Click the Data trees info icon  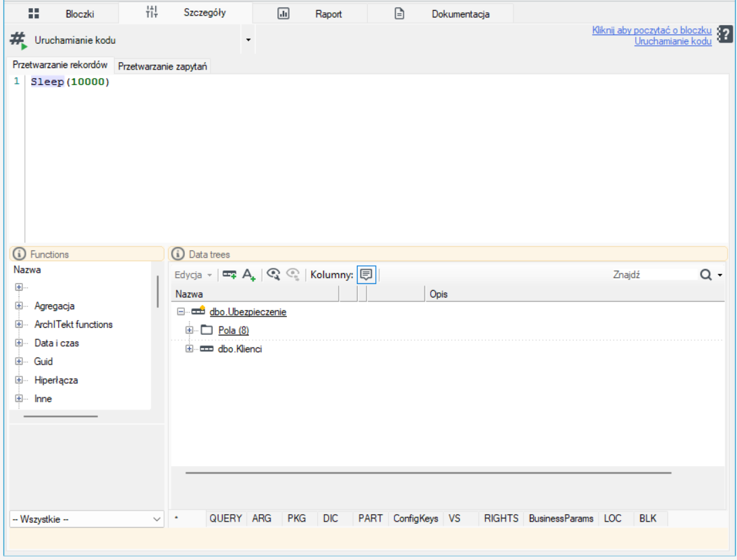178,254
